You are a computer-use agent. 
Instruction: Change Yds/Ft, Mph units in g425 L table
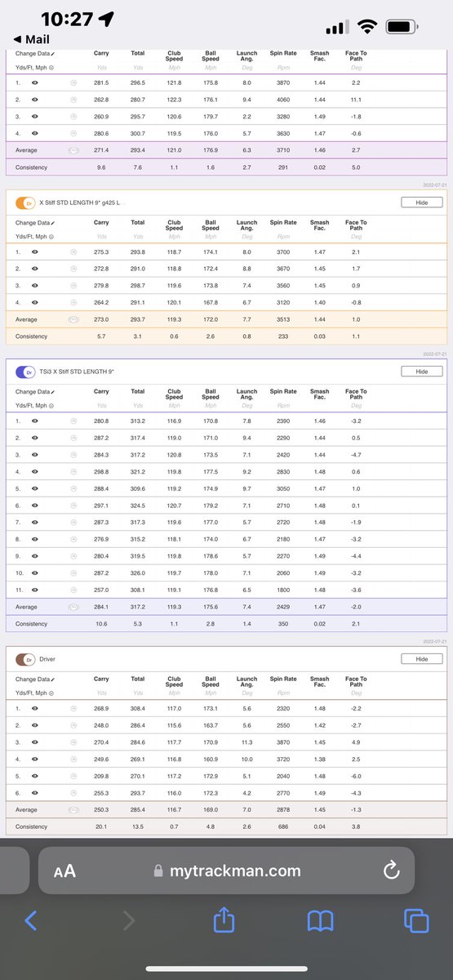(x=35, y=236)
